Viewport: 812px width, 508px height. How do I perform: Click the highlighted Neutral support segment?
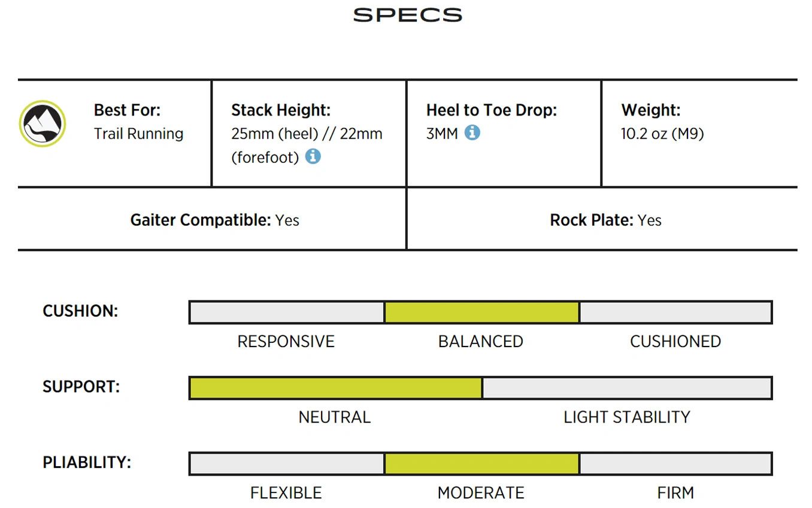click(x=335, y=388)
